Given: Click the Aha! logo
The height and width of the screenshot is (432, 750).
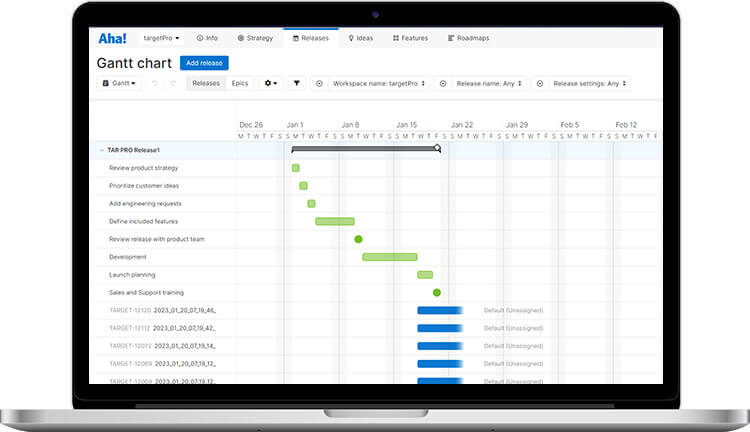Looking at the screenshot, I should 111,39.
